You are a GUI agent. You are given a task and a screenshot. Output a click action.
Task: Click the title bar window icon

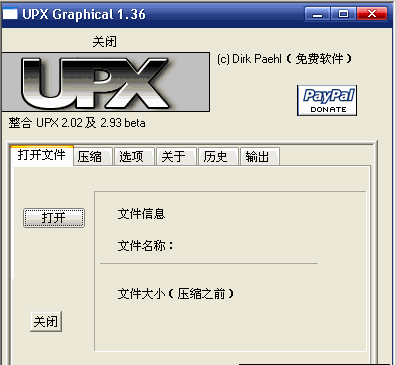10,14
